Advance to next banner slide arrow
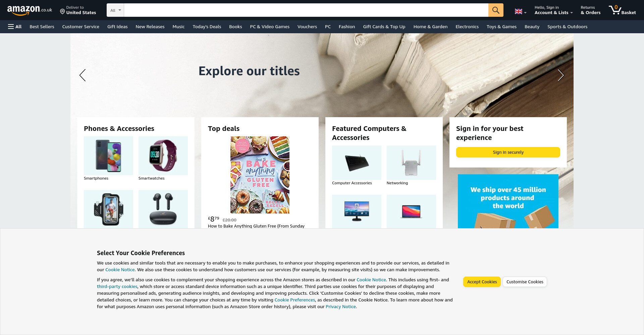This screenshot has height=335, width=644. tap(560, 75)
